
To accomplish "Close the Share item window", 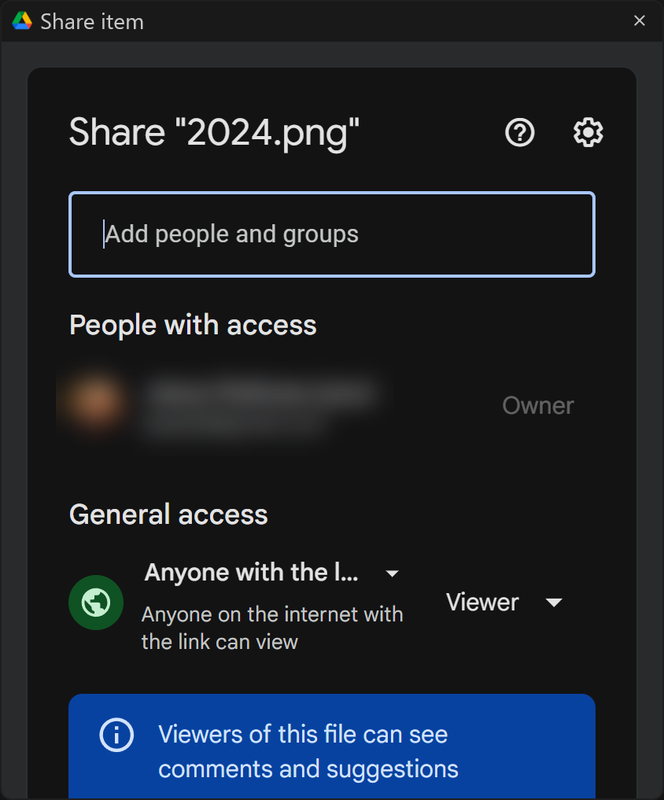I will click(639, 20).
